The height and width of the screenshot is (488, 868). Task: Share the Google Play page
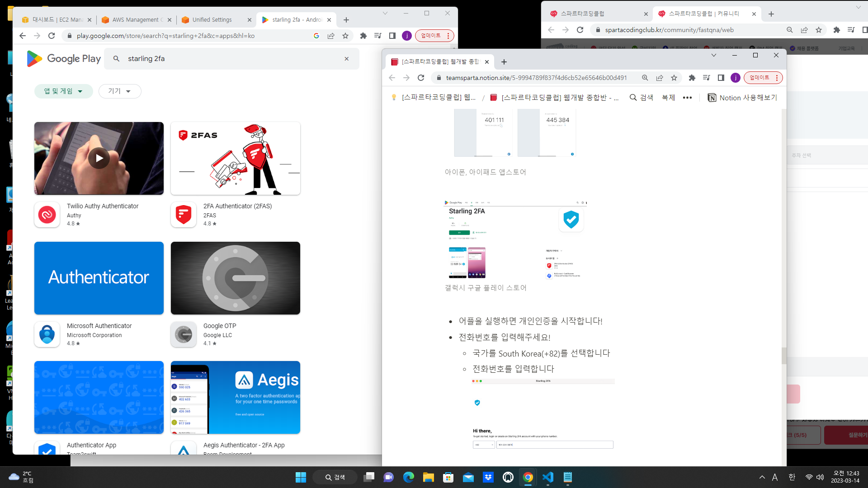click(x=331, y=36)
